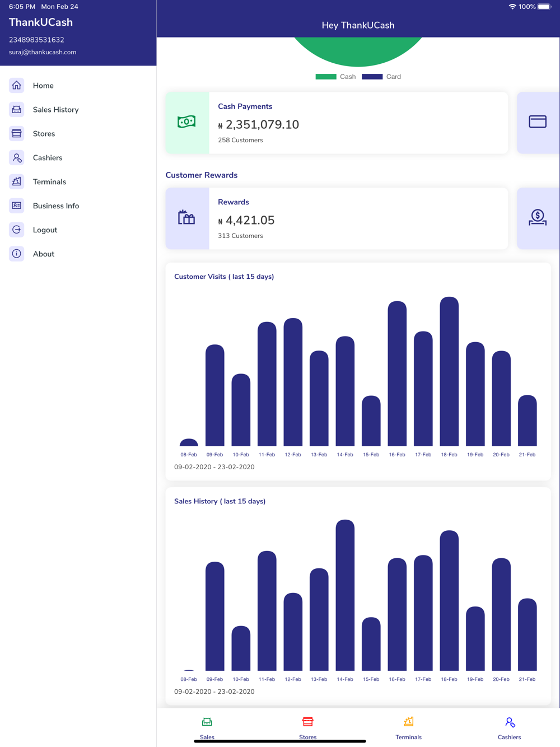This screenshot has height=747, width=560.
Task: Tap the email suraj@thankucash.com
Action: click(43, 52)
